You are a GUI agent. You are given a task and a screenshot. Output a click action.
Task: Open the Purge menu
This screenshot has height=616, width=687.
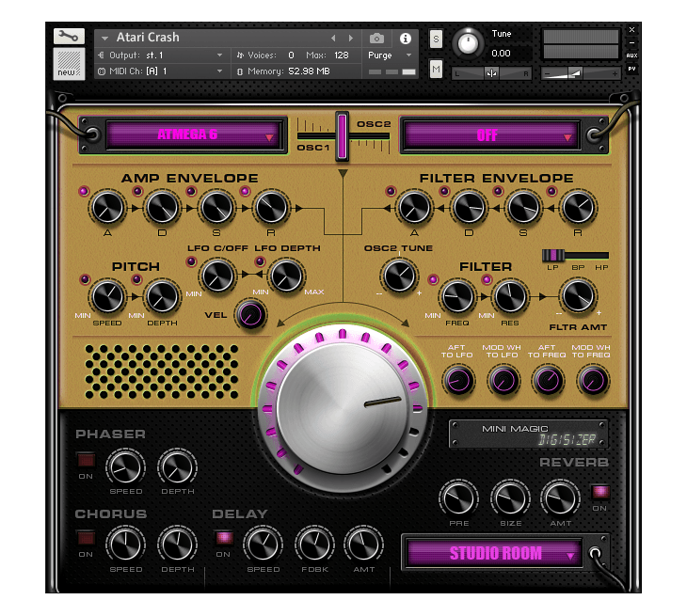point(388,55)
